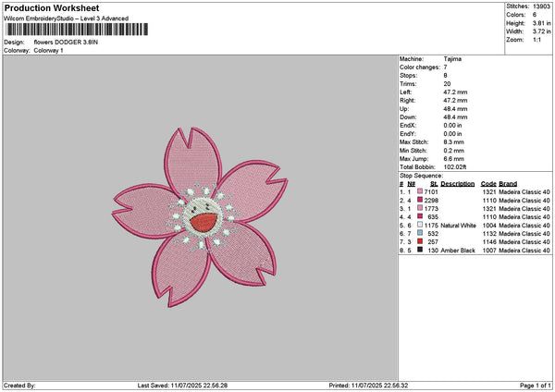
Task: Click the Brand column header
Action: [508, 183]
